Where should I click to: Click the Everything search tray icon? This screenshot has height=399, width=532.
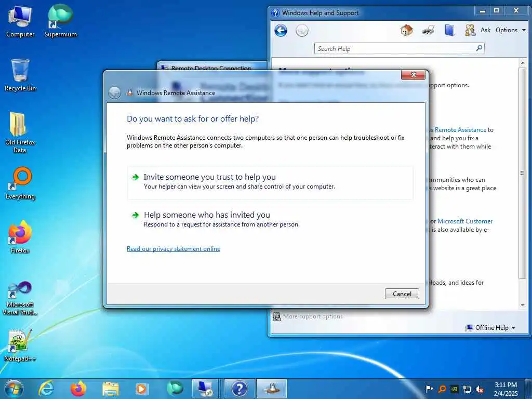click(x=442, y=389)
